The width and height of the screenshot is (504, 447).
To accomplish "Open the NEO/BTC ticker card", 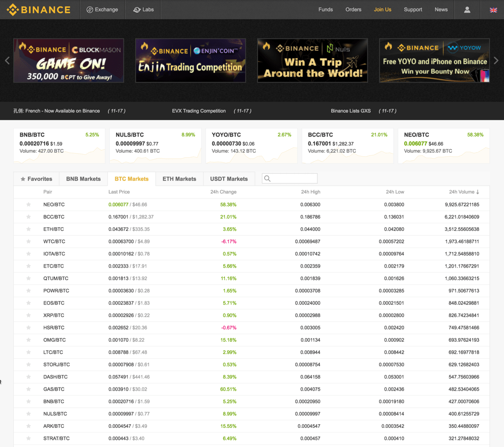I will click(x=444, y=146).
